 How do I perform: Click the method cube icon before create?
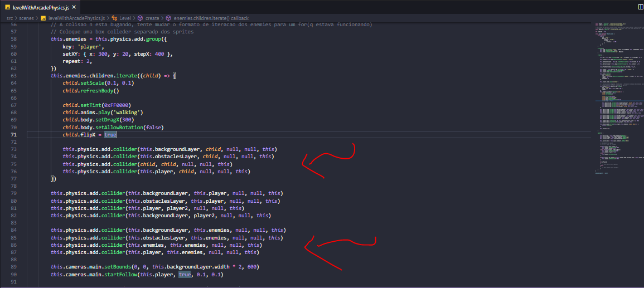coord(140,18)
